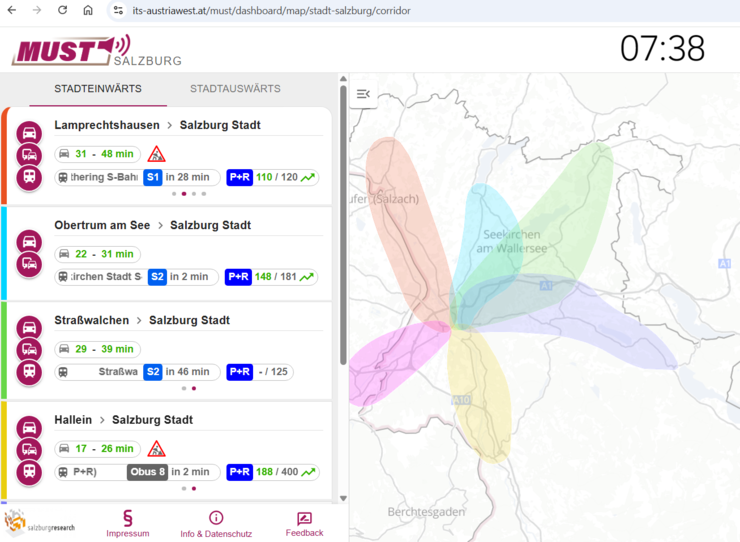Select car mode icon for Straßwalchen
This screenshot has width=740, height=542.
click(x=29, y=328)
